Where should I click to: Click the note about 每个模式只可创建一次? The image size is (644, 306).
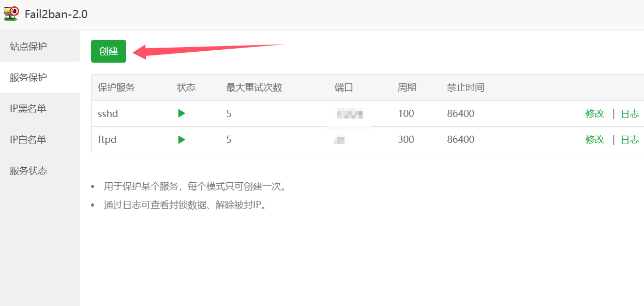pyautogui.click(x=195, y=186)
